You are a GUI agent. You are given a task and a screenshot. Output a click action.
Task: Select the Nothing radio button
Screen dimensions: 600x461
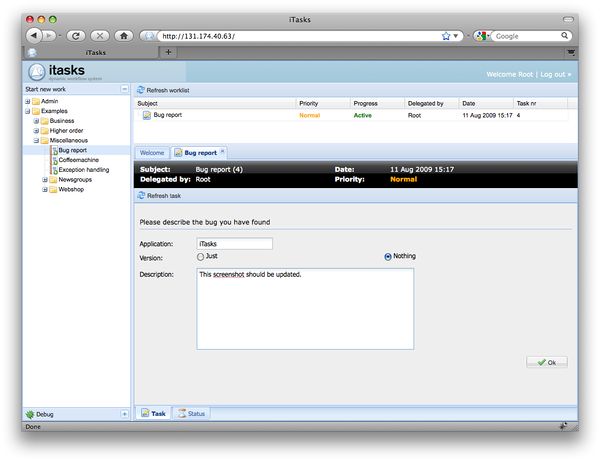[x=388, y=257]
